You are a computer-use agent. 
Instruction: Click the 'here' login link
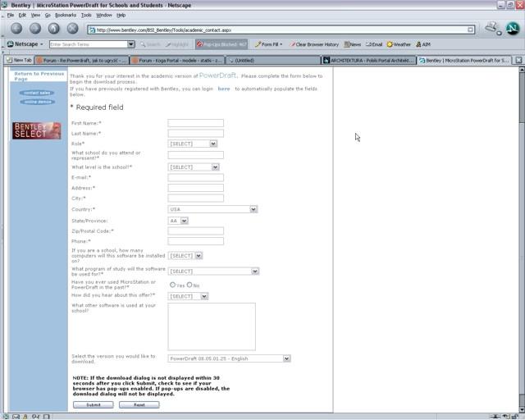pos(223,89)
